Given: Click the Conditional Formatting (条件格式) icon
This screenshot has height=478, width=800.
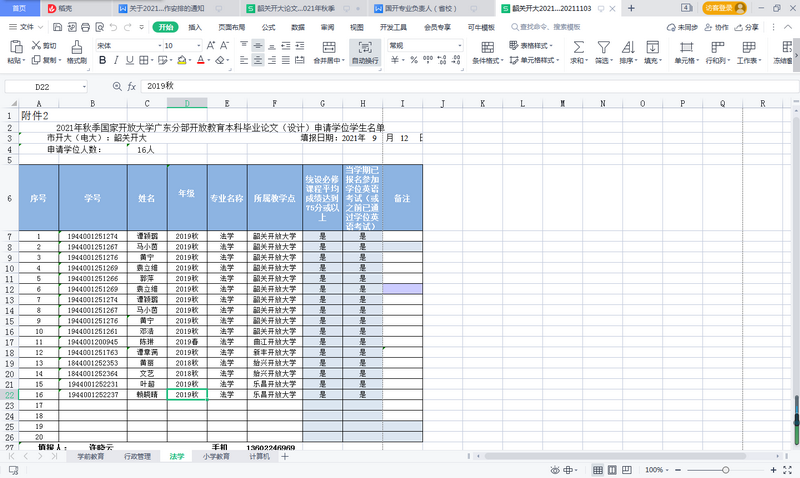Looking at the screenshot, I should tap(486, 46).
